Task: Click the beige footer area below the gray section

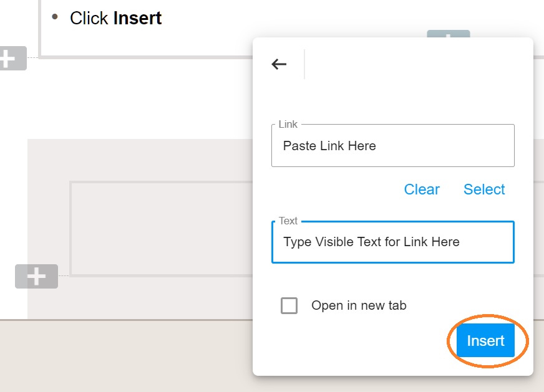Action: [126, 356]
